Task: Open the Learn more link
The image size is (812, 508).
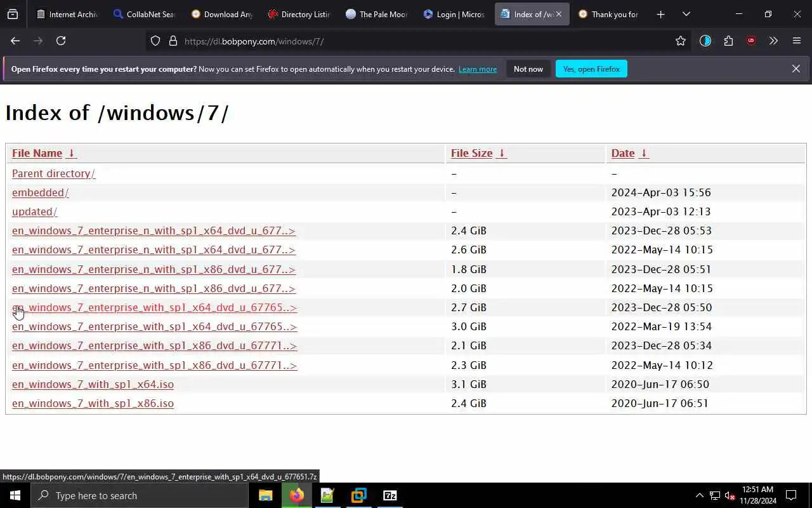Action: click(478, 69)
